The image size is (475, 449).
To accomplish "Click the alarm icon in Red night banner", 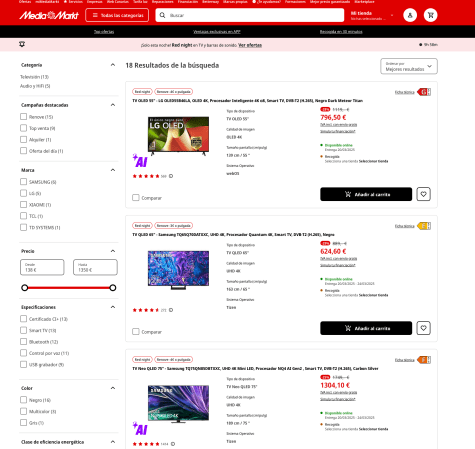I will click(x=22, y=44).
